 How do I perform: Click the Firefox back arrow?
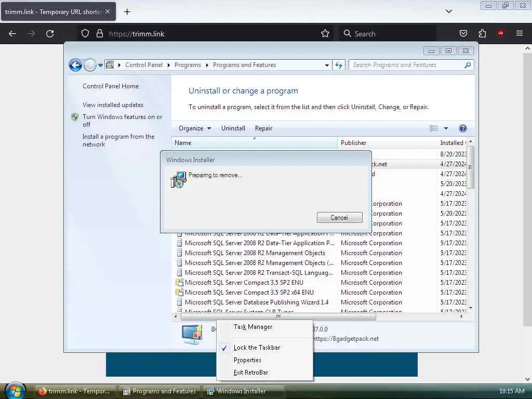click(12, 34)
